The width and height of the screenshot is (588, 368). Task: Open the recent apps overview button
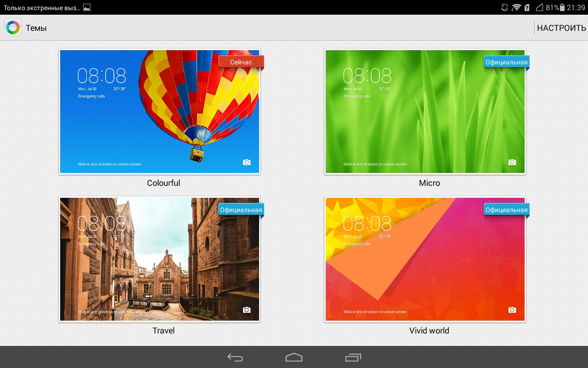click(353, 357)
